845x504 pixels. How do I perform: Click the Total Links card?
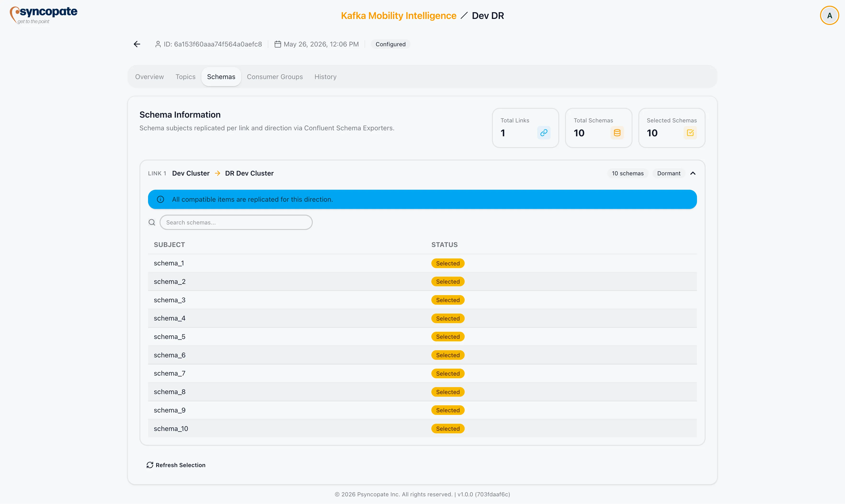[525, 128]
